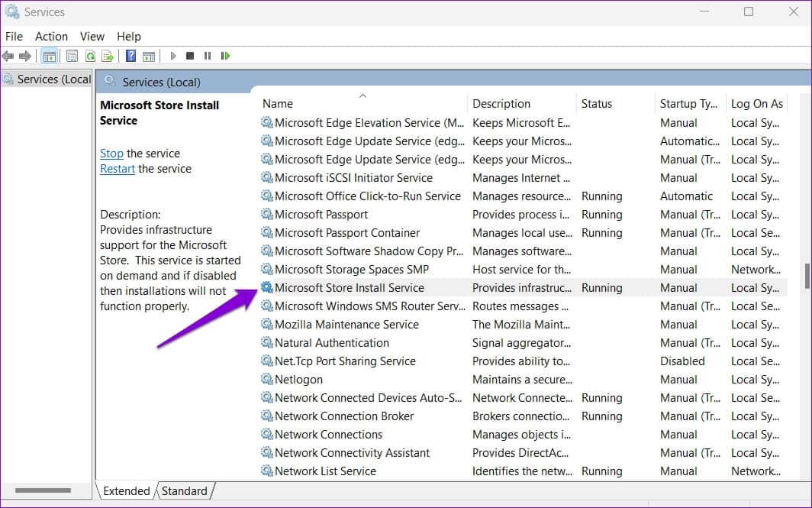Viewport: 812px width, 508px height.
Task: Click gear icon beside Network Connection Broker
Action: pos(266,416)
